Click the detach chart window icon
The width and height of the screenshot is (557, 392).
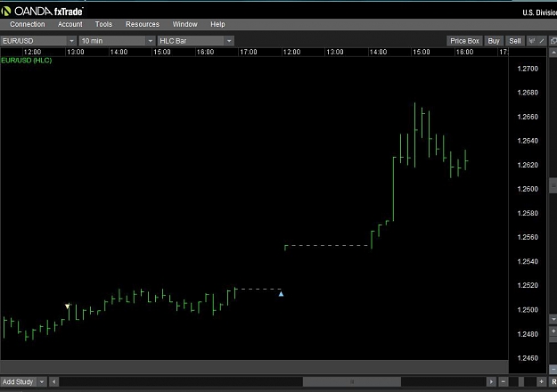(x=553, y=41)
